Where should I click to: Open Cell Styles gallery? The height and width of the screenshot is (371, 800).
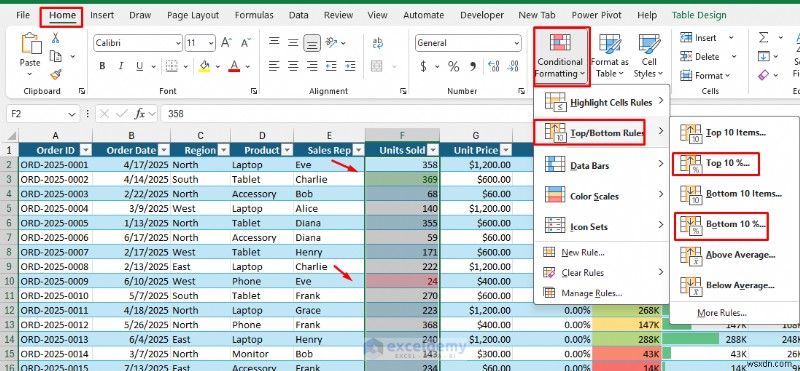(648, 56)
